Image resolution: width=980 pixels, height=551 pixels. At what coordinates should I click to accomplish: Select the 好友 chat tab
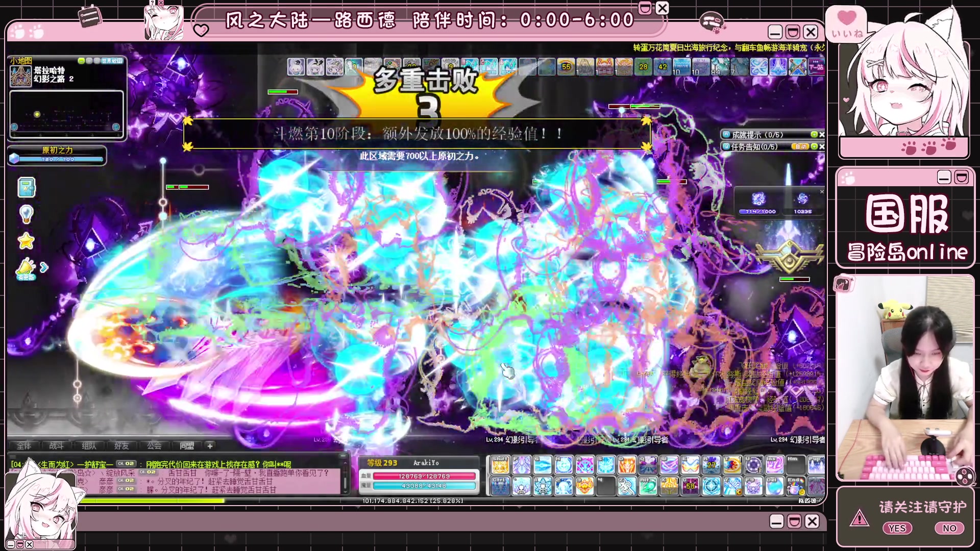point(121,446)
